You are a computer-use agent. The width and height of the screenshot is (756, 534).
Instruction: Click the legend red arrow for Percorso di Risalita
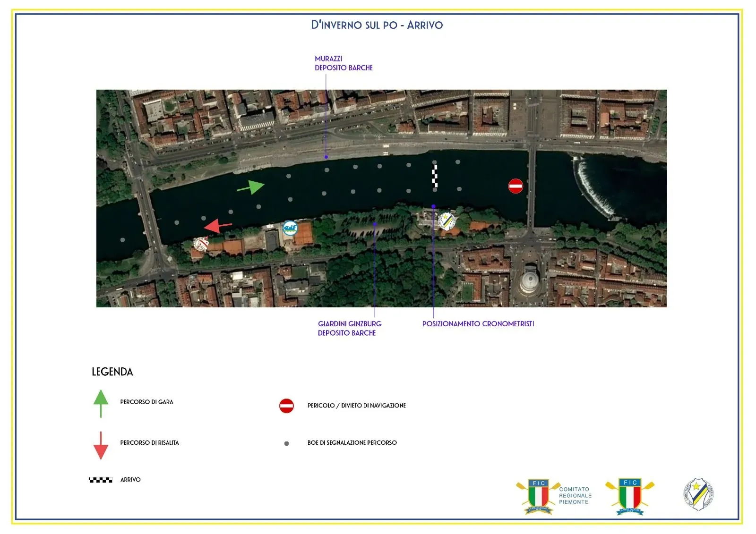[x=101, y=445]
